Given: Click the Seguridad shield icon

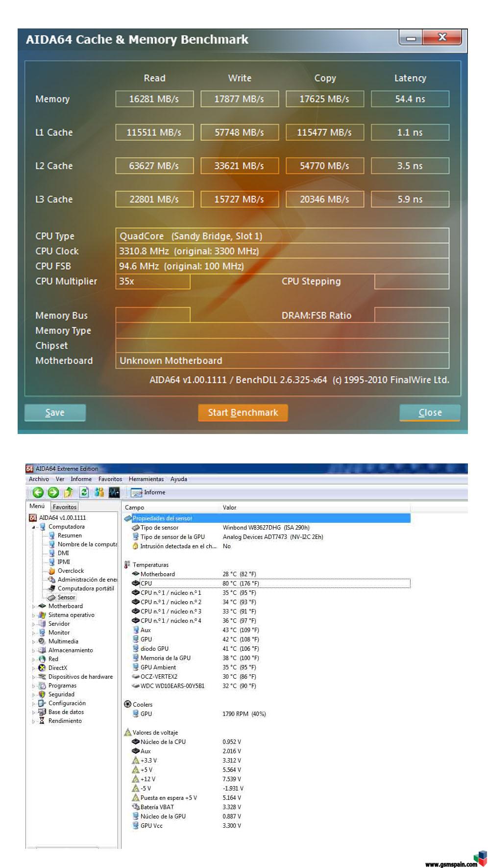Looking at the screenshot, I should coord(42,694).
